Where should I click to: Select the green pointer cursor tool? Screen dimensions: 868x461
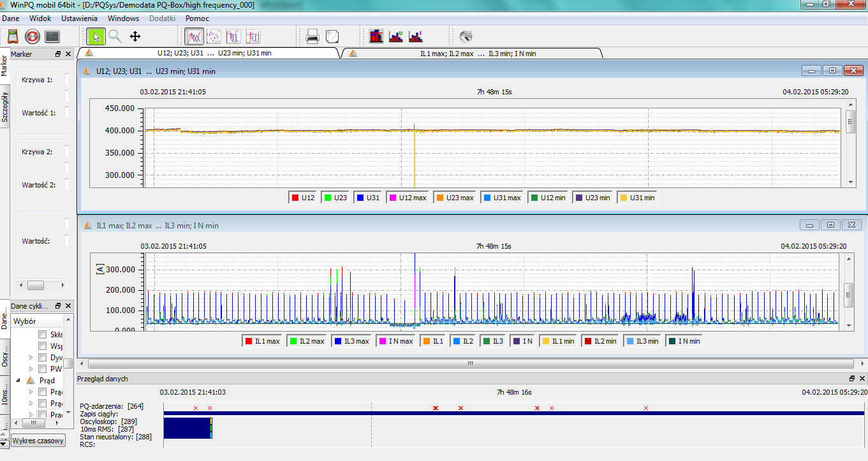coord(96,36)
